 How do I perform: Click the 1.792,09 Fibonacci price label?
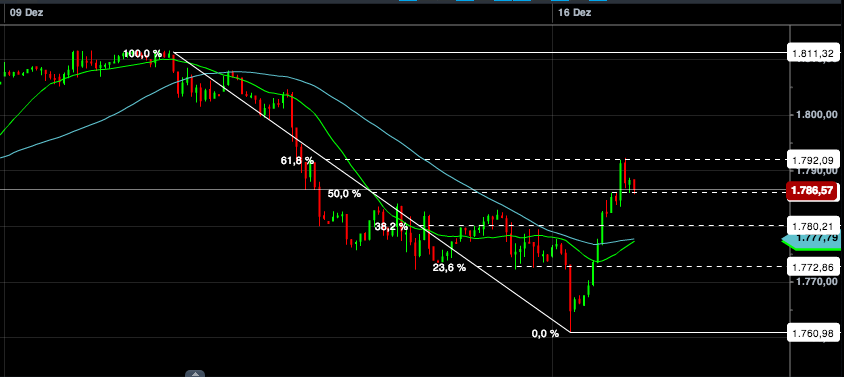coord(813,160)
